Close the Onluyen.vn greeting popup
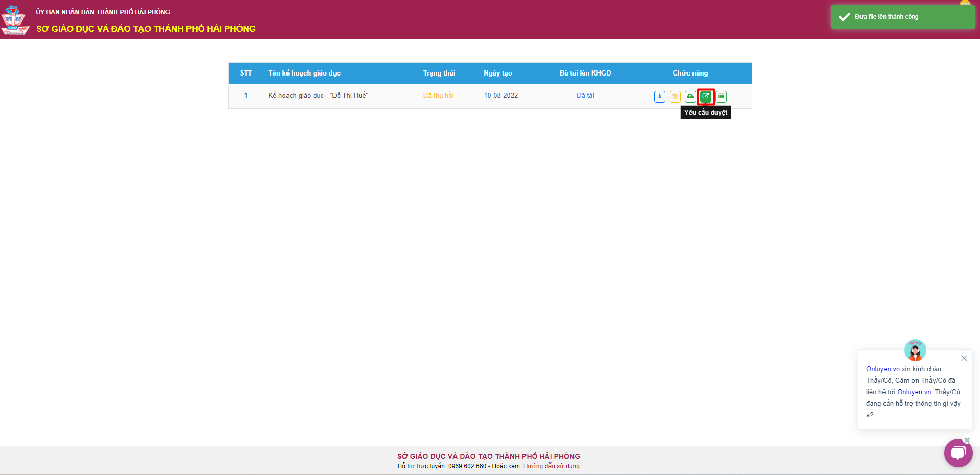This screenshot has width=980, height=475. pyautogui.click(x=964, y=358)
